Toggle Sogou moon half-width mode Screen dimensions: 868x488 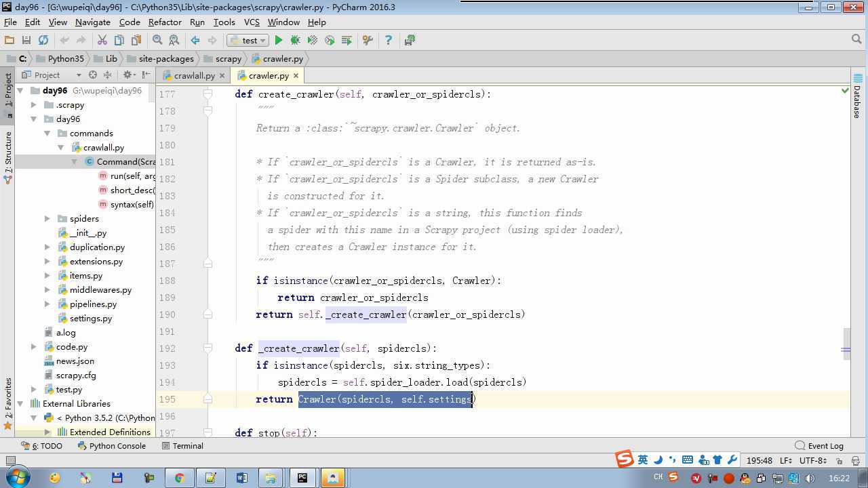(x=658, y=460)
